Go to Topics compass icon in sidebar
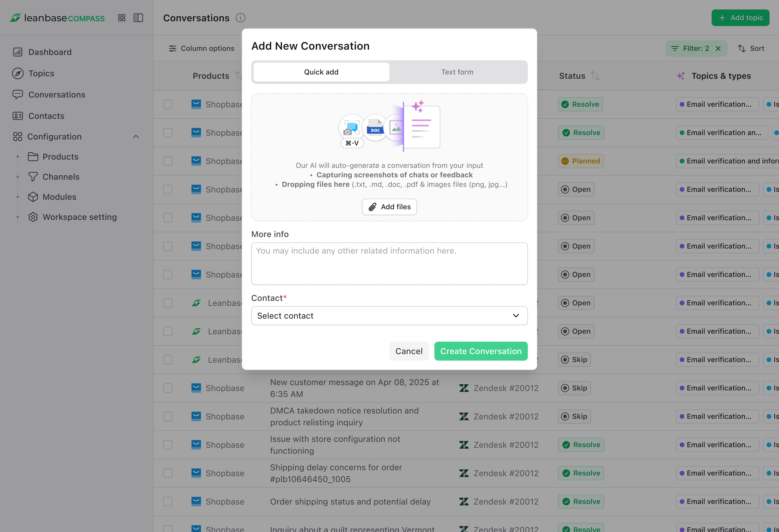The width and height of the screenshot is (779, 532). (x=18, y=73)
